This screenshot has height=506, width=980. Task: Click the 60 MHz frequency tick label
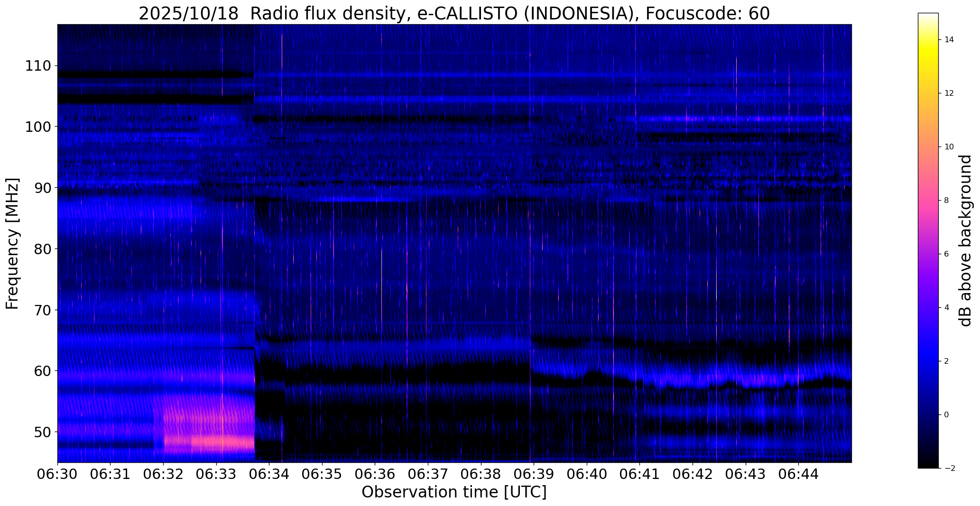click(42, 371)
